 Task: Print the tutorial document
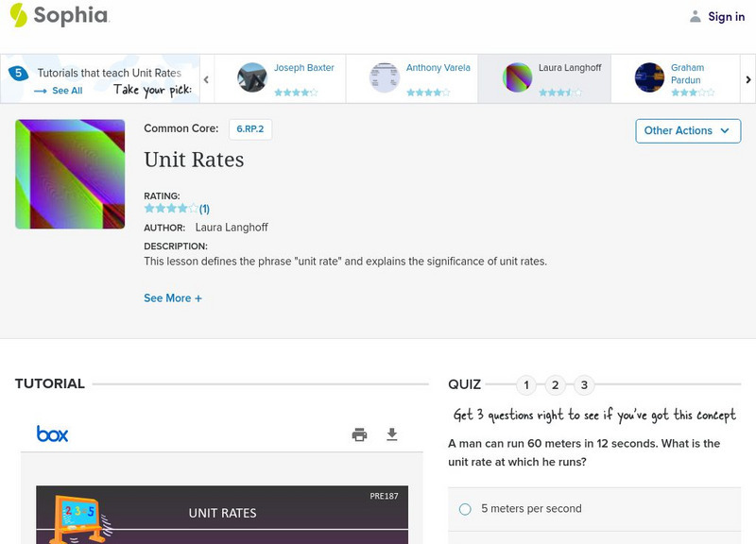point(360,434)
